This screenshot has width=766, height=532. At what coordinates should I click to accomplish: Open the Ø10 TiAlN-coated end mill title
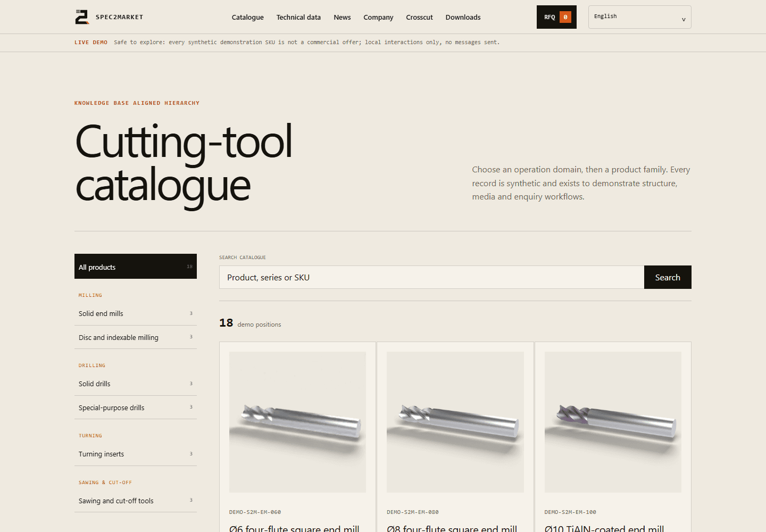[604, 528]
